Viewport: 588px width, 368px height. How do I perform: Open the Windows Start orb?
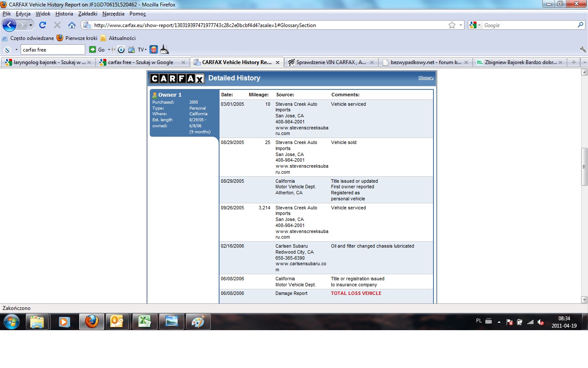point(12,322)
